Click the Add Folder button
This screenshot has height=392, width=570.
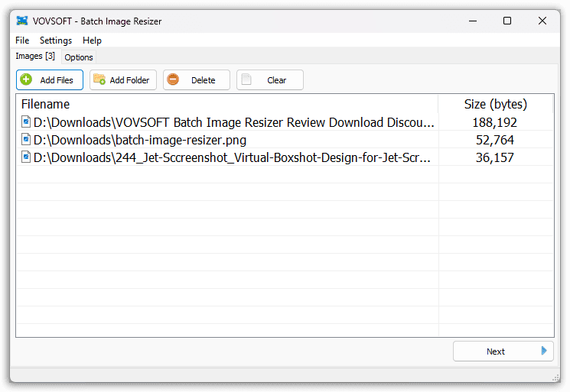(x=123, y=79)
